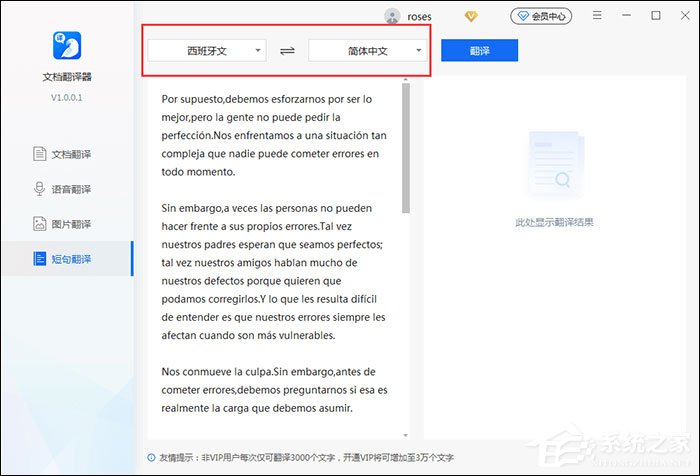Open the 会员中心 member center
This screenshot has height=476, width=700.
click(x=540, y=16)
